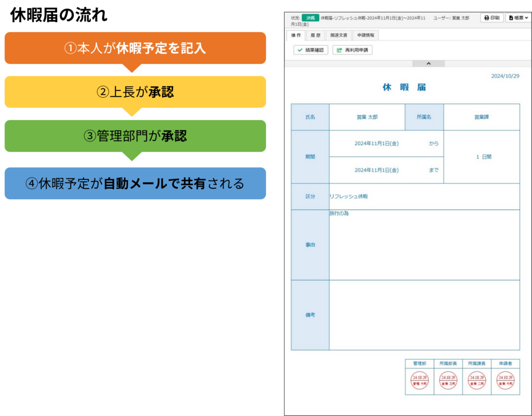
Task: Click the 結果確認 checkmark button
Action: 311,50
